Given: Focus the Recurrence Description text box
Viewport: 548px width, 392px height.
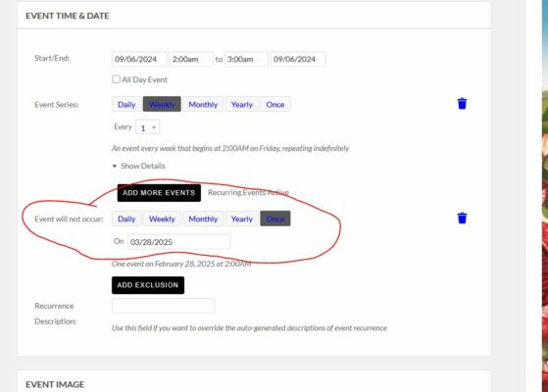Looking at the screenshot, I should click(x=163, y=306).
